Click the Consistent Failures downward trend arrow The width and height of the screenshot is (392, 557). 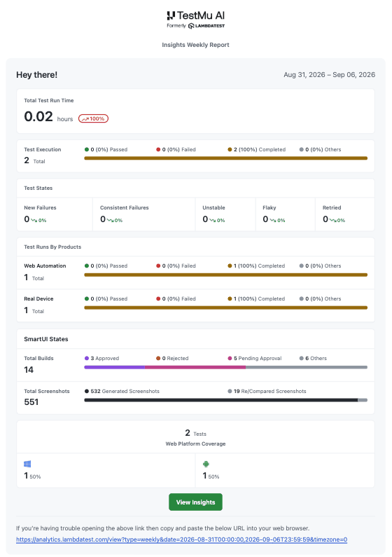coord(111,220)
